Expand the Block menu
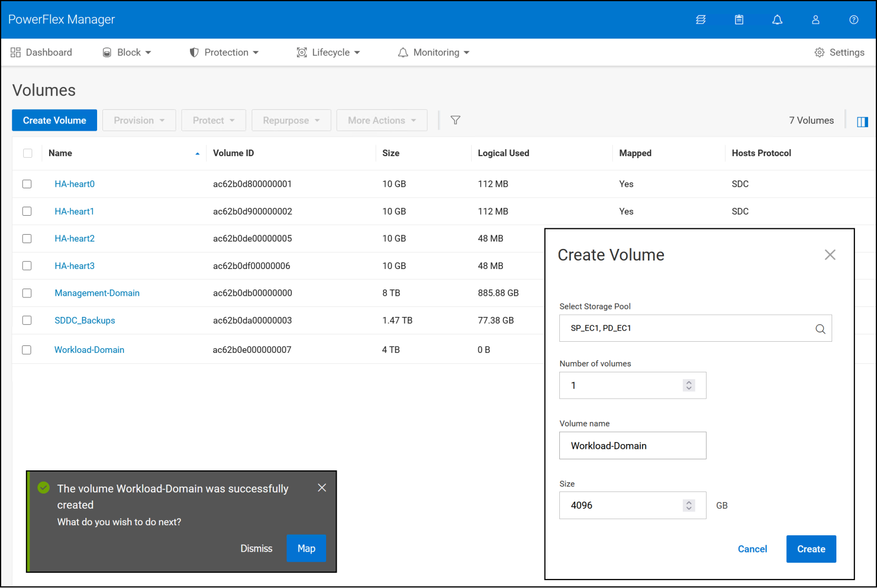The width and height of the screenshot is (877, 588). click(127, 52)
